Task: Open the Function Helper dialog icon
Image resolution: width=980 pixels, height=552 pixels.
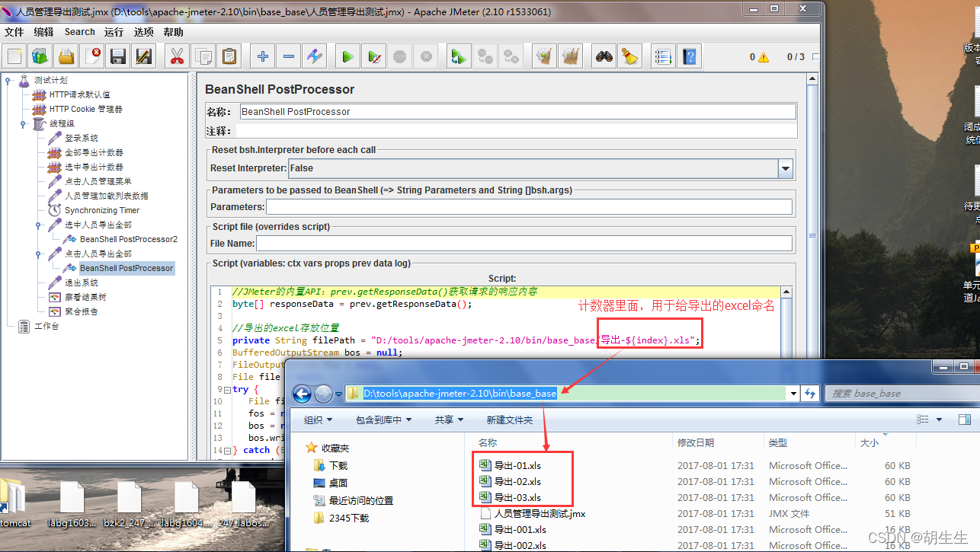Action: coord(664,56)
